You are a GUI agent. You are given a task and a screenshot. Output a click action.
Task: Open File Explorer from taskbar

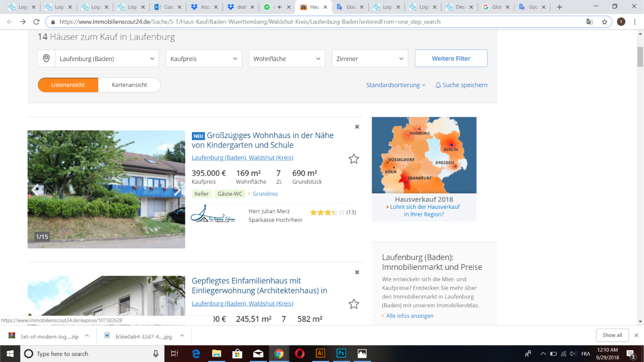pyautogui.click(x=217, y=354)
